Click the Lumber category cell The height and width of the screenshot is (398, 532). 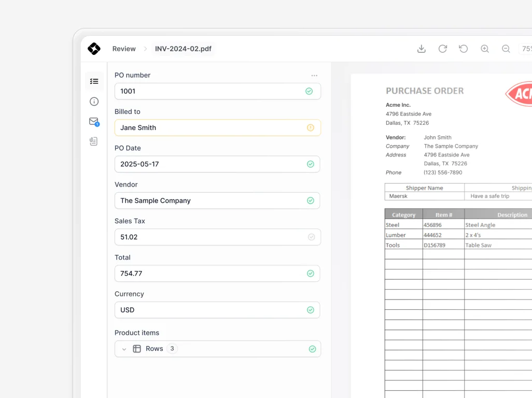[x=404, y=235]
